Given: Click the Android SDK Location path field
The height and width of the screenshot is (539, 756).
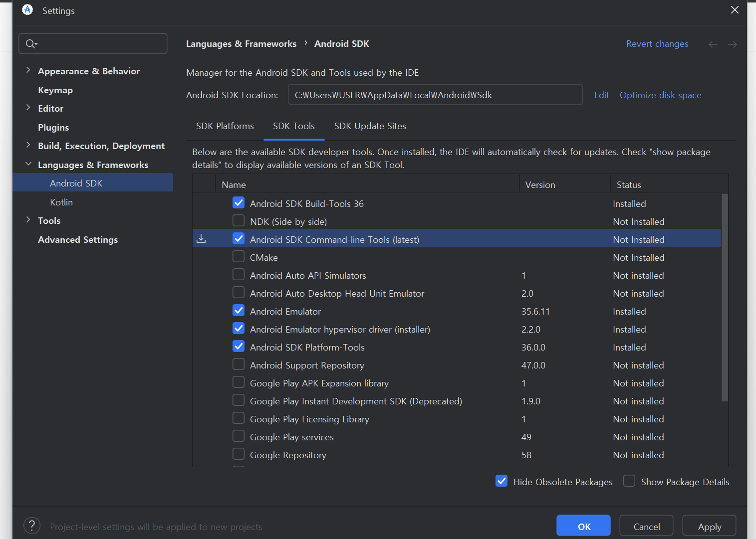Looking at the screenshot, I should [x=435, y=95].
